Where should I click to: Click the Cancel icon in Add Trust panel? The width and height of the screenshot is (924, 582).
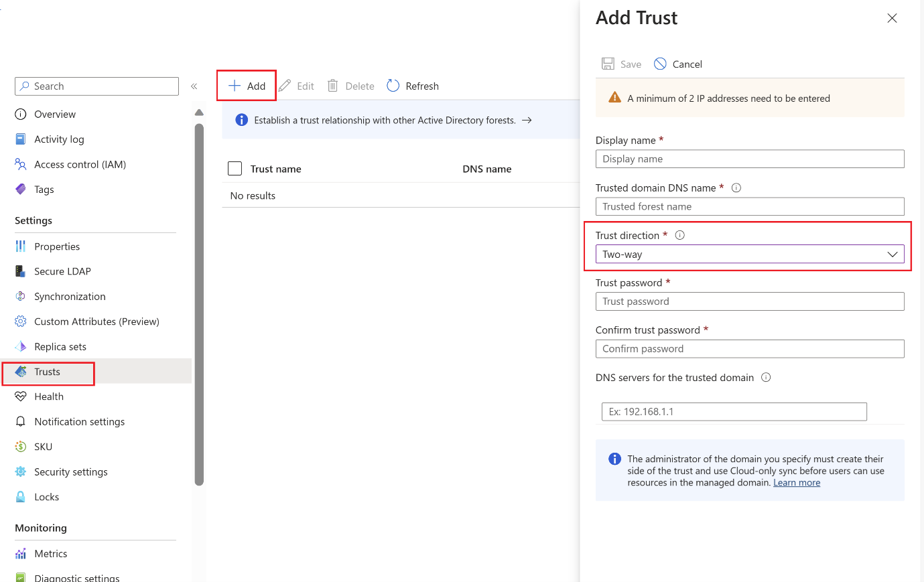tap(660, 64)
